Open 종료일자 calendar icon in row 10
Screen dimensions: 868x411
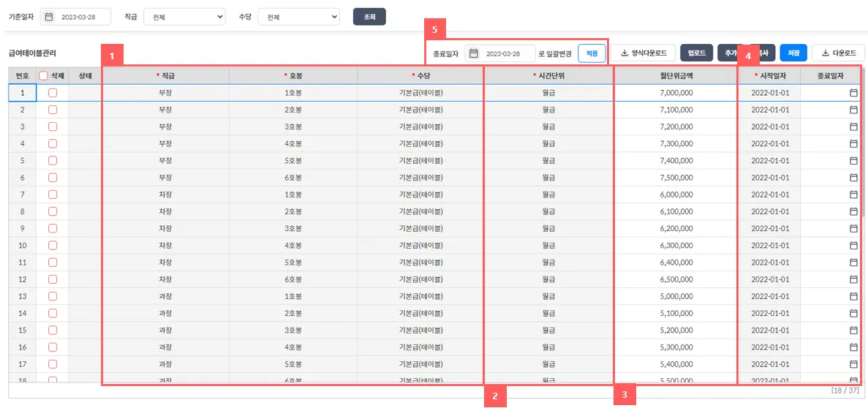pyautogui.click(x=853, y=246)
